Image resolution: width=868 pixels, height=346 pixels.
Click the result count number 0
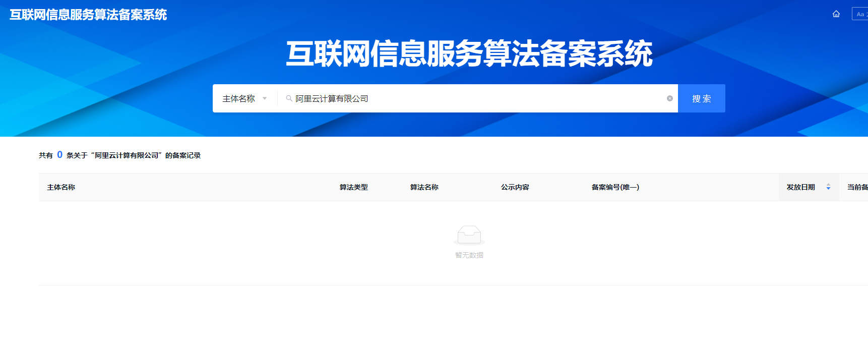pos(59,155)
